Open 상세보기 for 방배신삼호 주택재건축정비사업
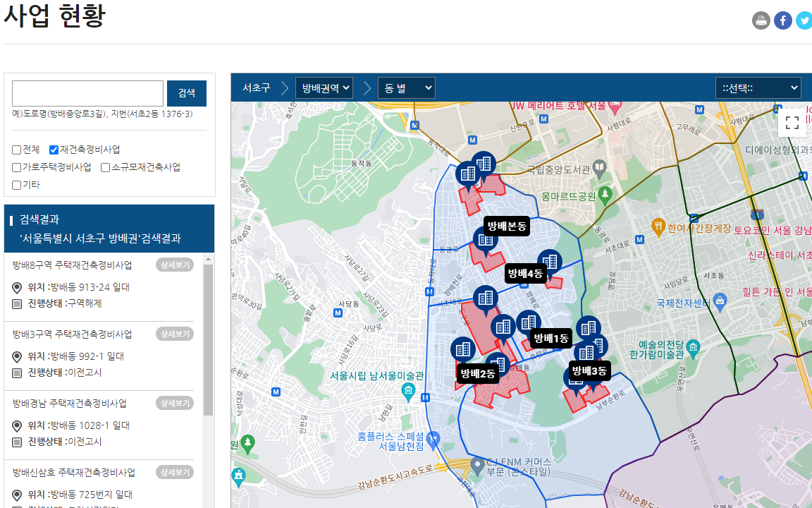The height and width of the screenshot is (508, 812). (175, 472)
